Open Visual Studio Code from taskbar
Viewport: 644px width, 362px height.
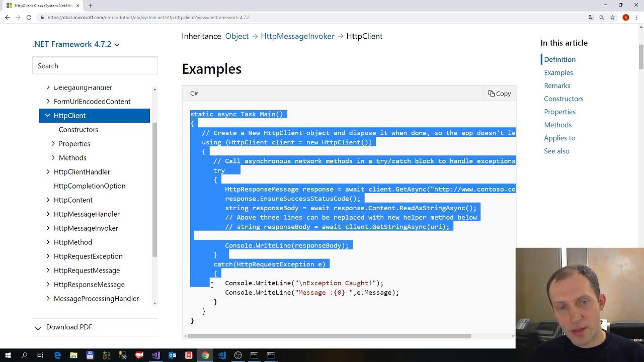click(x=221, y=355)
